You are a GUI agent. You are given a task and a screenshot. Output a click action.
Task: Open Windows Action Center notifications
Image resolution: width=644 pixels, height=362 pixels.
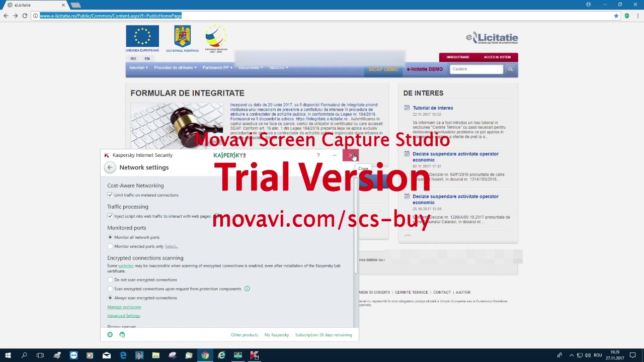(633, 355)
